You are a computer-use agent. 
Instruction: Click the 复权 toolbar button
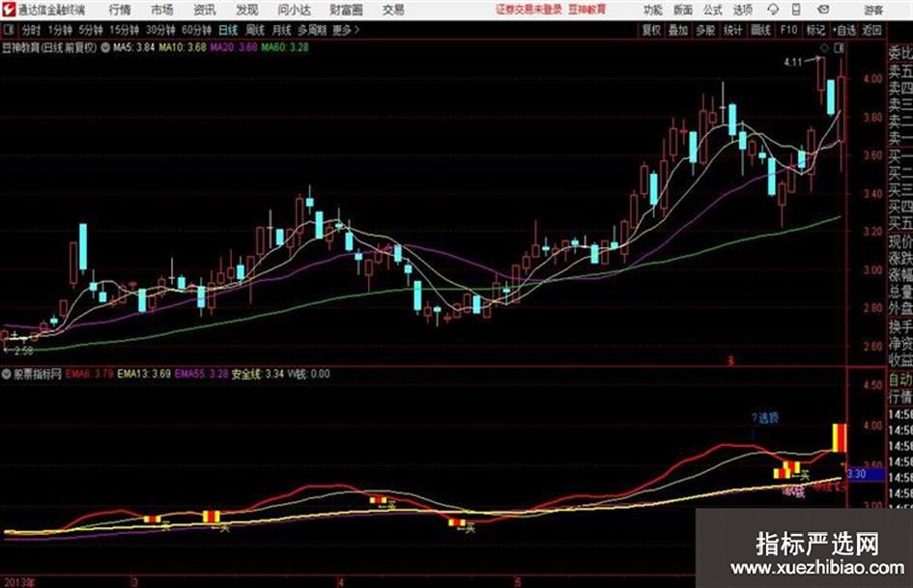651,30
